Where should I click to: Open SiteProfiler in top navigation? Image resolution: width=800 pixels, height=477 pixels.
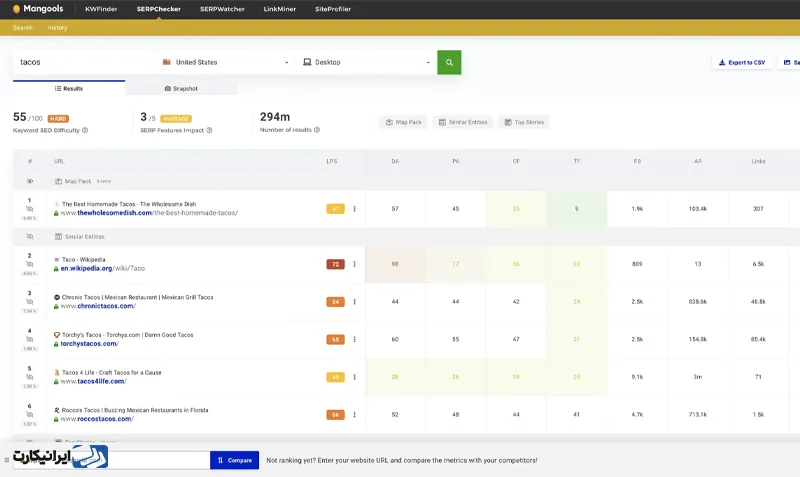333,9
